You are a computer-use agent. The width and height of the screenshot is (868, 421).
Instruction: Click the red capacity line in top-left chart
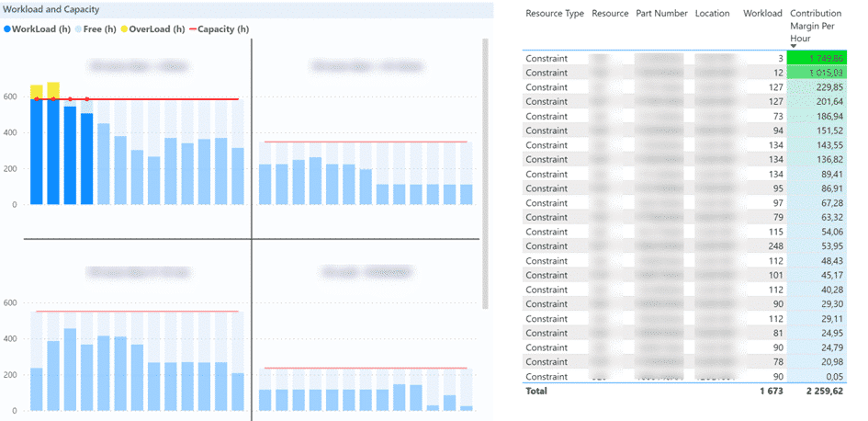point(165,99)
